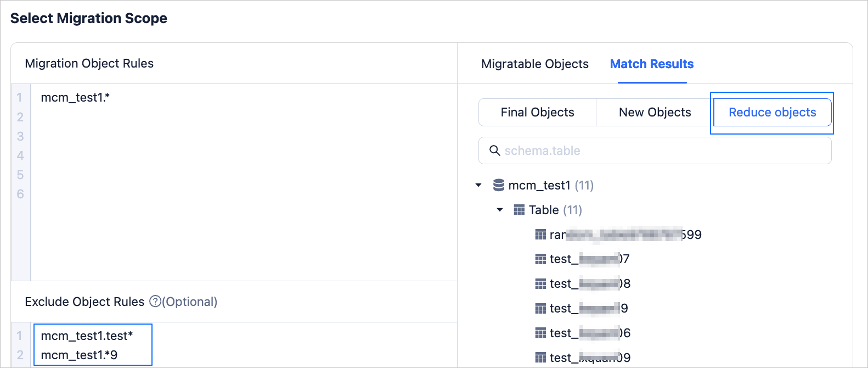Click the mcm_test1.*9 exclude rule line
The image size is (868, 368).
(x=79, y=355)
